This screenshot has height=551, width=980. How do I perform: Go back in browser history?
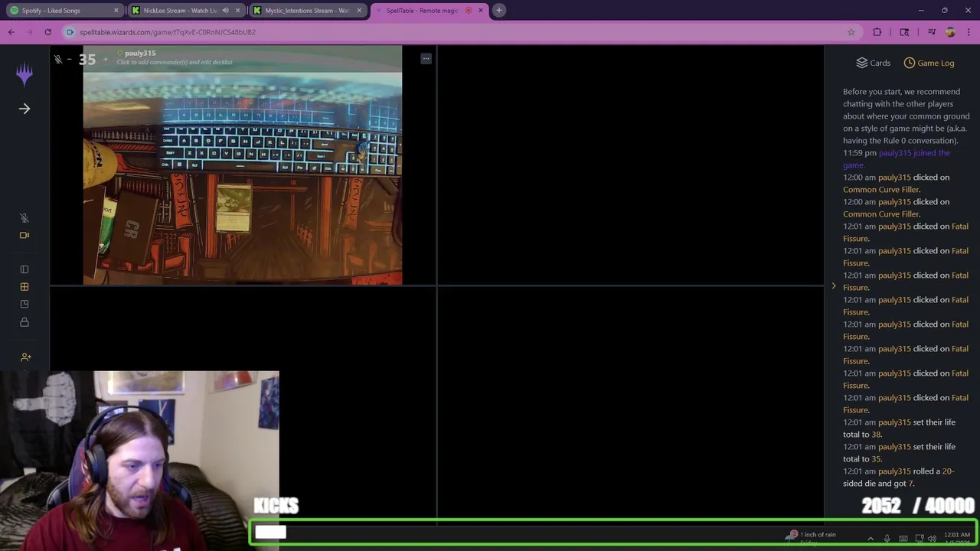pos(11,32)
